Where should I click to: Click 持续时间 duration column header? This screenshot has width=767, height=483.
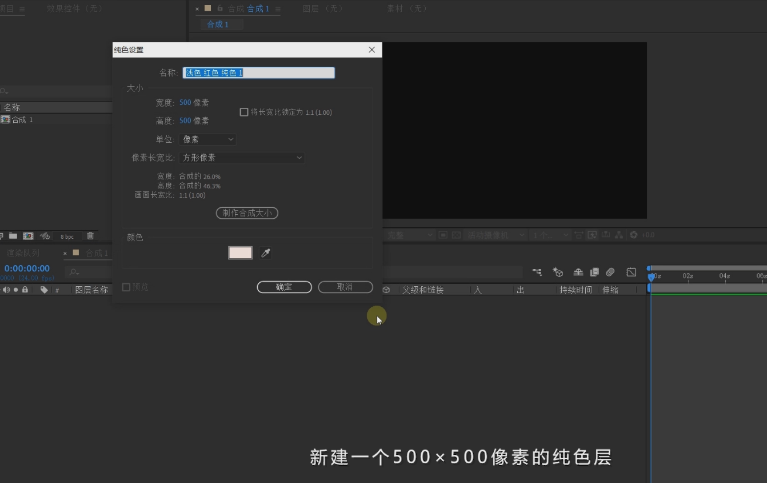click(576, 290)
